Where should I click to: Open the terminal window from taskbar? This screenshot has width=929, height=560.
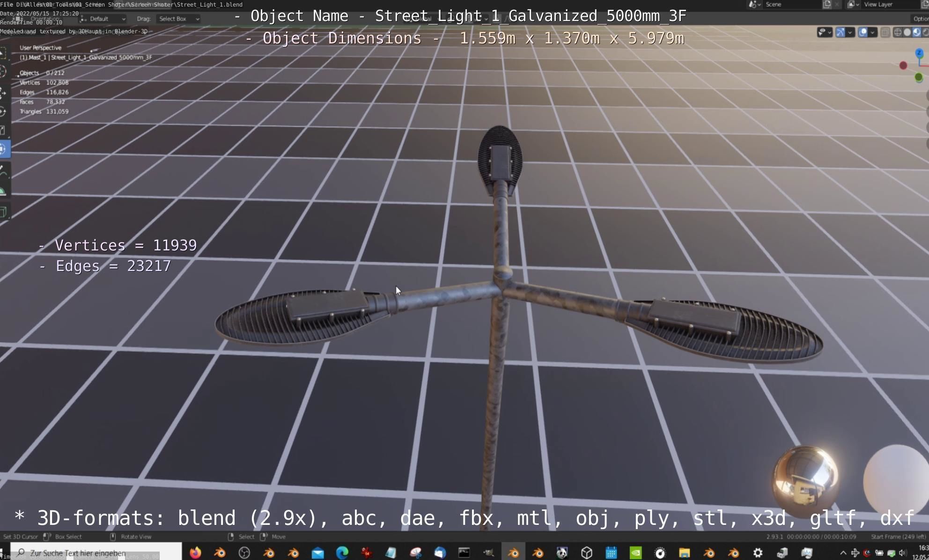tap(464, 553)
